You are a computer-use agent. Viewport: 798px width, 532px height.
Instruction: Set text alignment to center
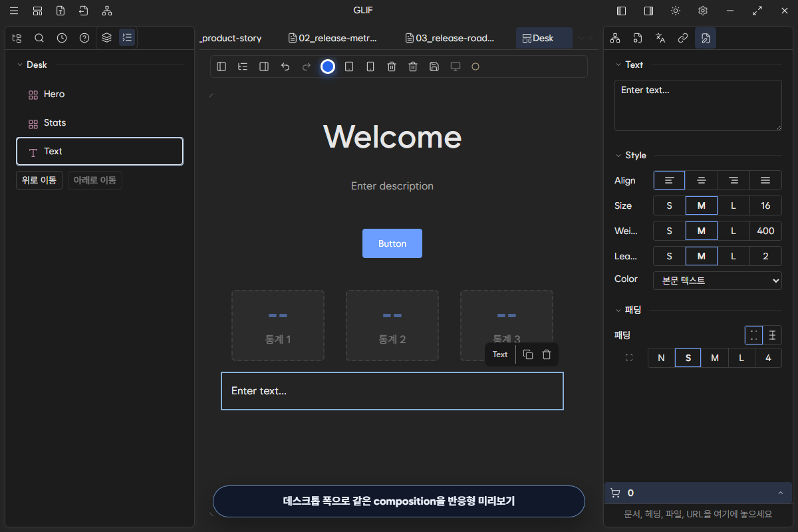[x=702, y=180]
